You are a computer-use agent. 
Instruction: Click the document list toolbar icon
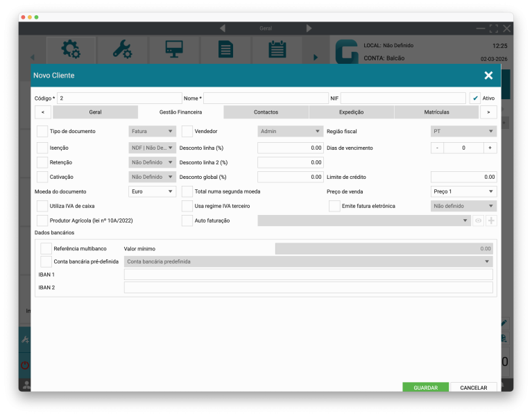[225, 50]
